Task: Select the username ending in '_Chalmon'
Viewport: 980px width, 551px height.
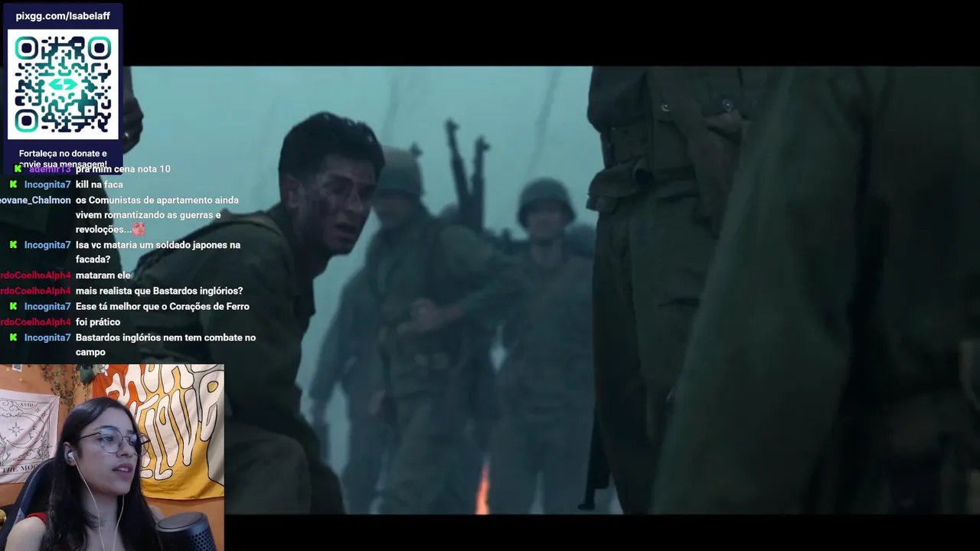Action: click(x=35, y=201)
